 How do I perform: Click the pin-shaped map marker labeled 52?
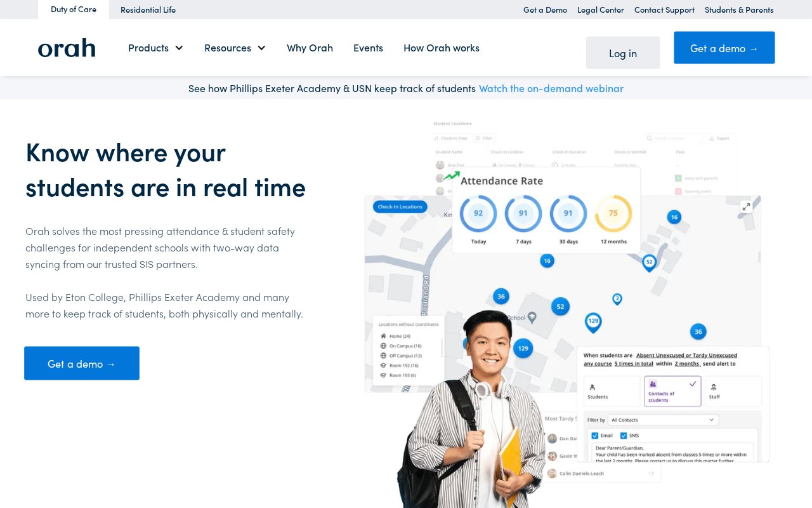pos(649,262)
